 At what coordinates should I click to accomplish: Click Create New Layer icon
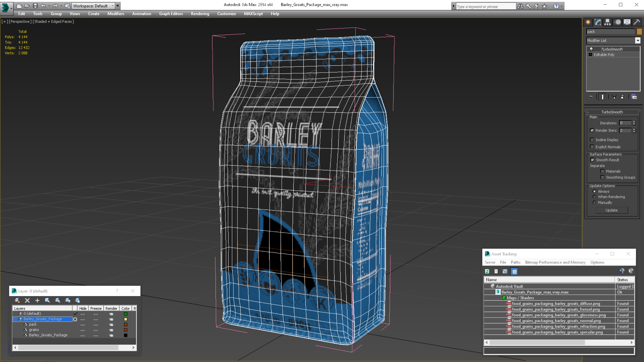click(17, 300)
